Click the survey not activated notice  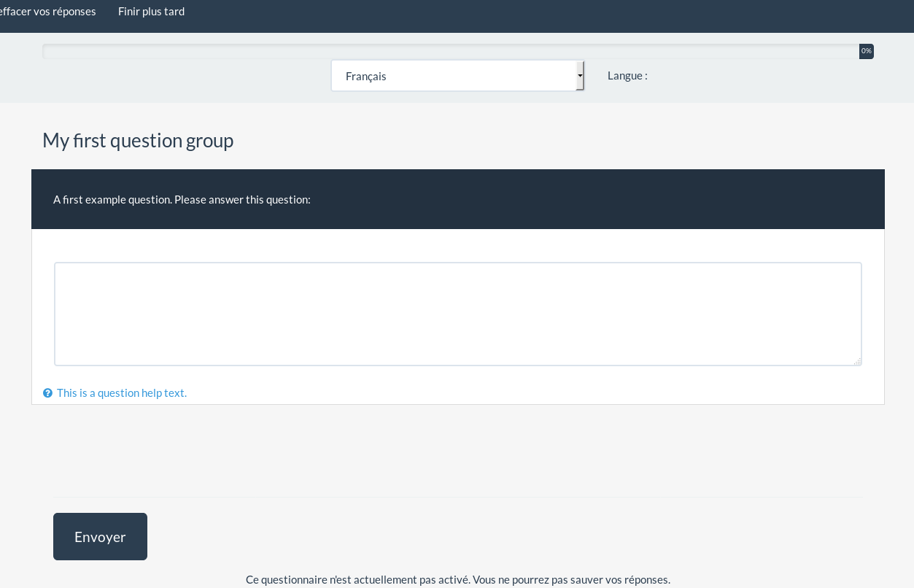click(457, 580)
